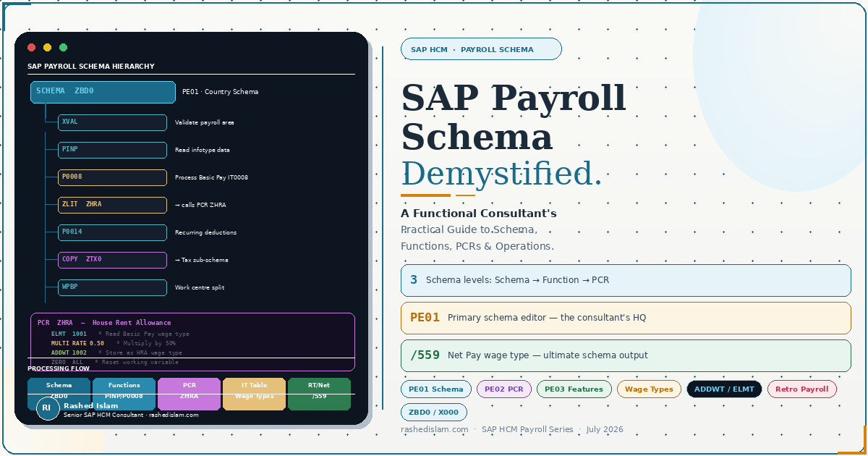868x456 pixels.
Task: Open the SAP HCM · PAYROLL SCHEMA badge
Action: (481, 49)
